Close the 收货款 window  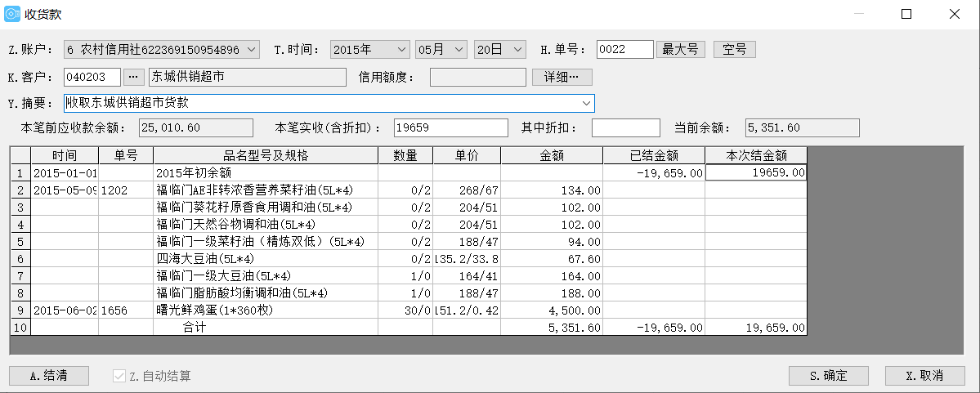point(955,15)
